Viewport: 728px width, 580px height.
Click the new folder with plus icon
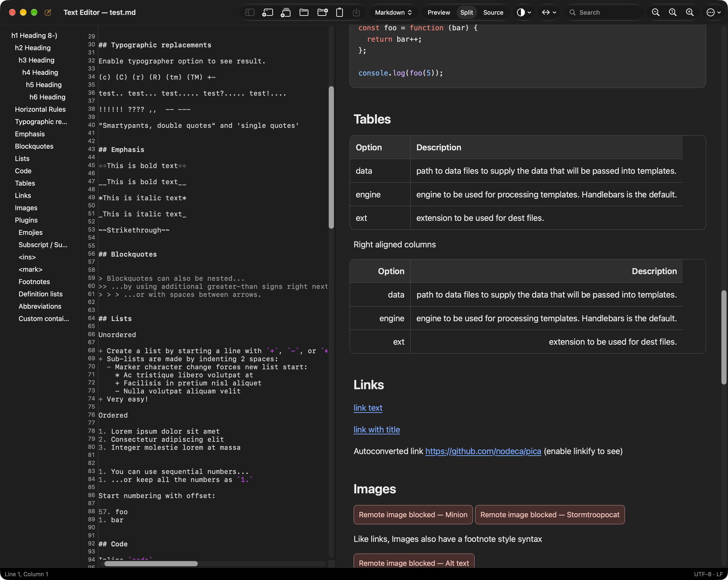[323, 13]
